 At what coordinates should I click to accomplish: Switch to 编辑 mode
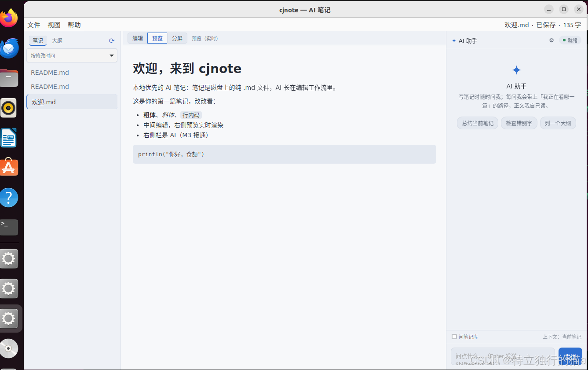tap(138, 38)
